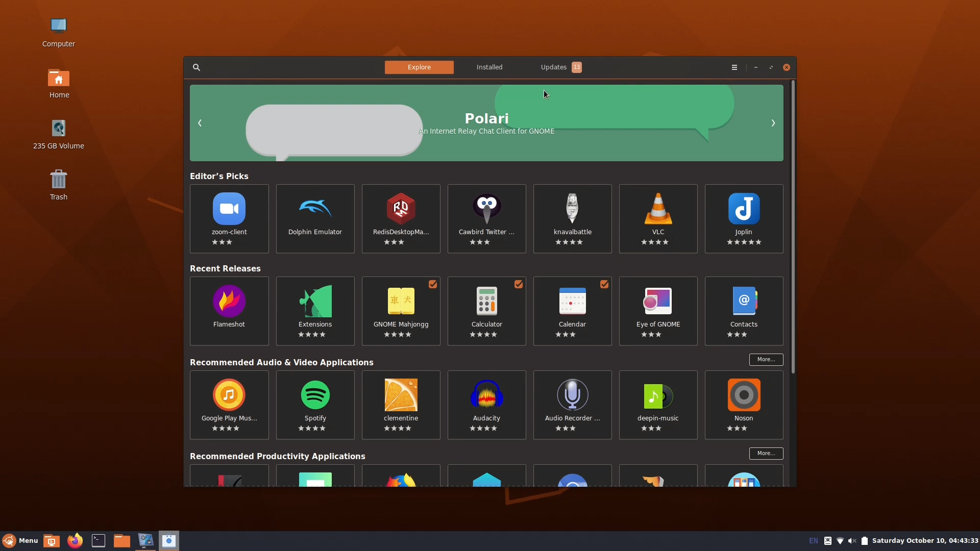Uncheck the GNOME Mahjongg installed mark
The image size is (980, 551).
432,284
